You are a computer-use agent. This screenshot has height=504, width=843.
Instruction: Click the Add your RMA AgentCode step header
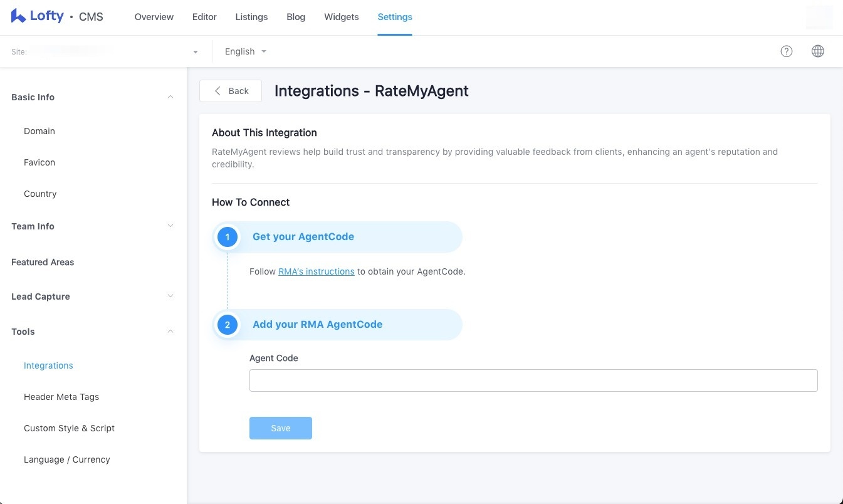point(337,325)
